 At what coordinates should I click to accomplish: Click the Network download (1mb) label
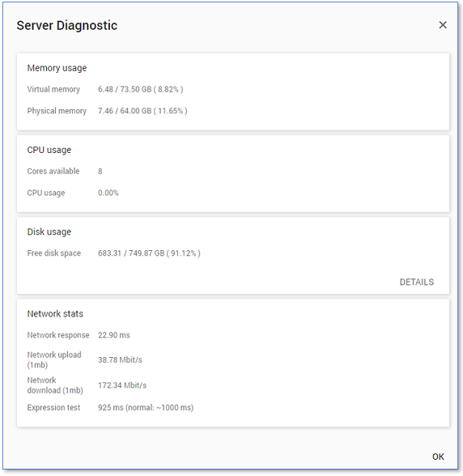click(55, 385)
